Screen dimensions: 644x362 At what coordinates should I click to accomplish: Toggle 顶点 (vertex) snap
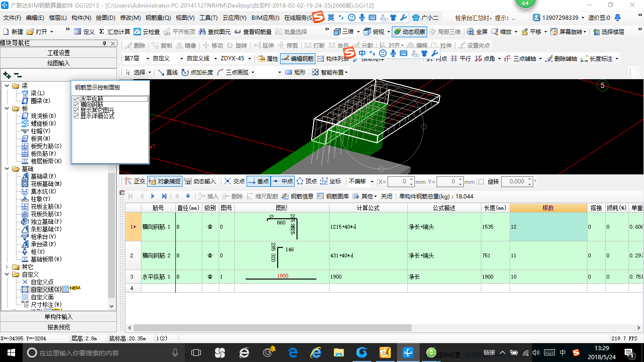pos(306,181)
